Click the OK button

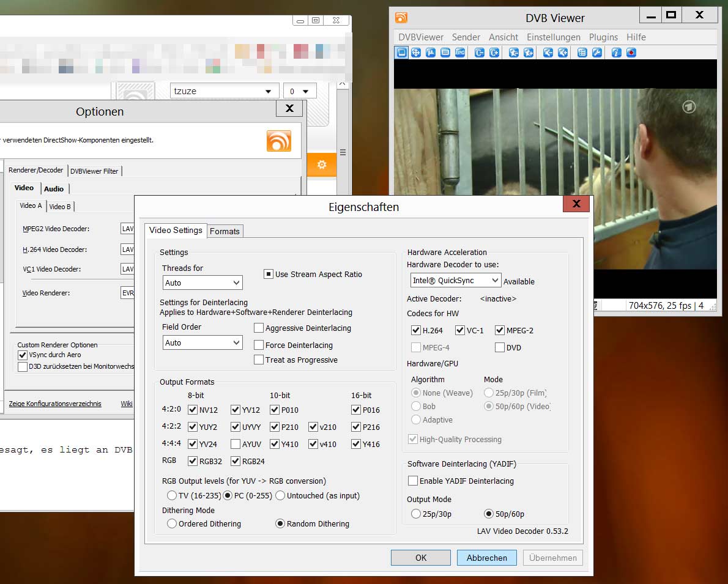pyautogui.click(x=421, y=558)
